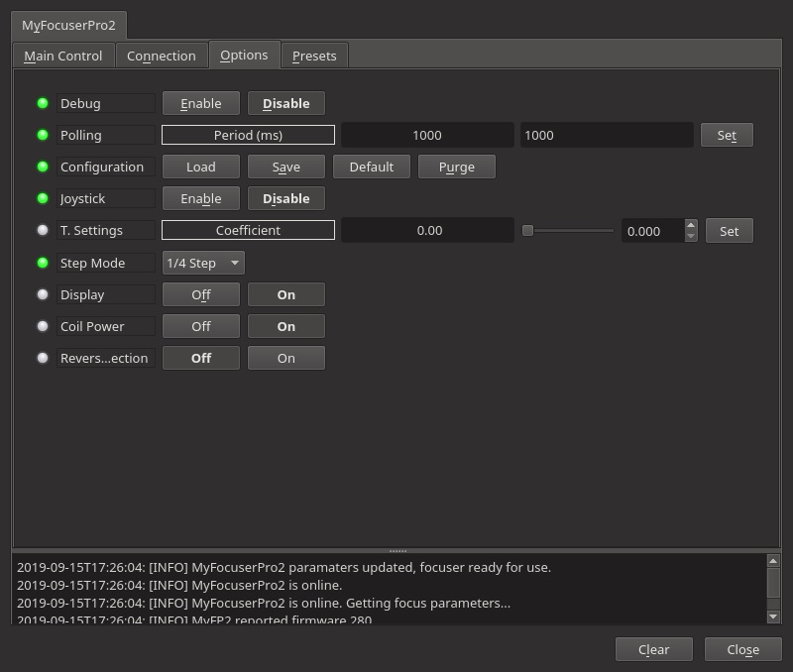Turn Coil Power off
The image size is (793, 672).
click(x=201, y=327)
